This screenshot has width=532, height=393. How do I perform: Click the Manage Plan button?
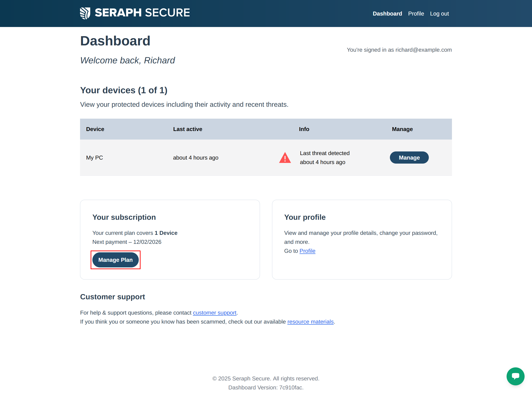point(115,260)
